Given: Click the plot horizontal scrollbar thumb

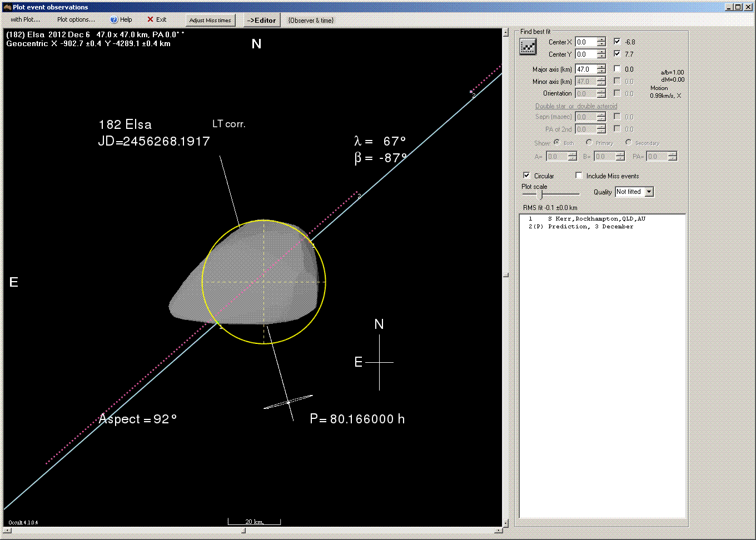Looking at the screenshot, I should tap(243, 531).
